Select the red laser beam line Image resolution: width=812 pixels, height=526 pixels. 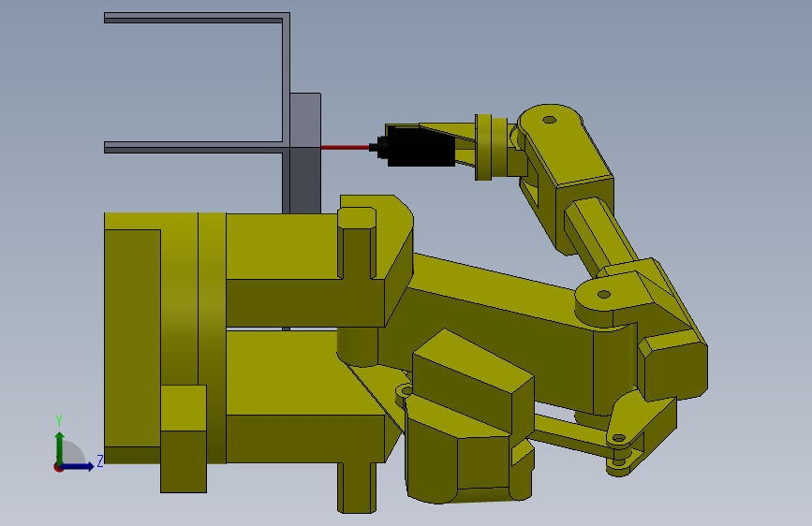345,148
